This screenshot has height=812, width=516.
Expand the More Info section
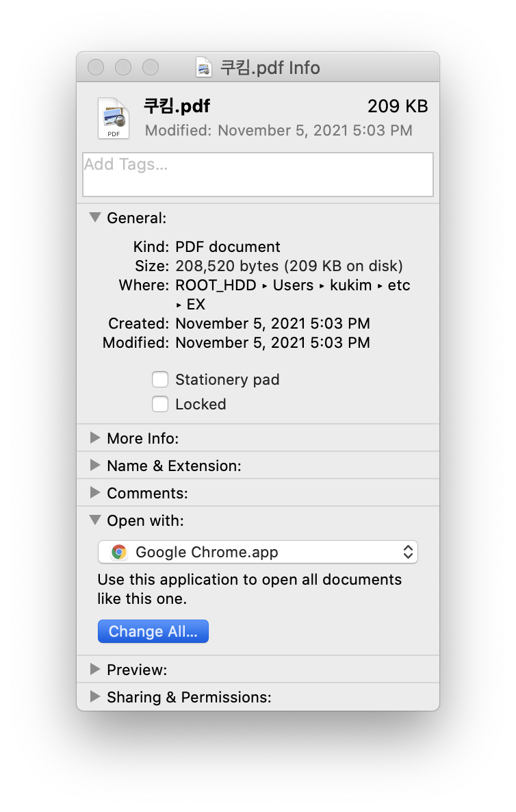94,438
